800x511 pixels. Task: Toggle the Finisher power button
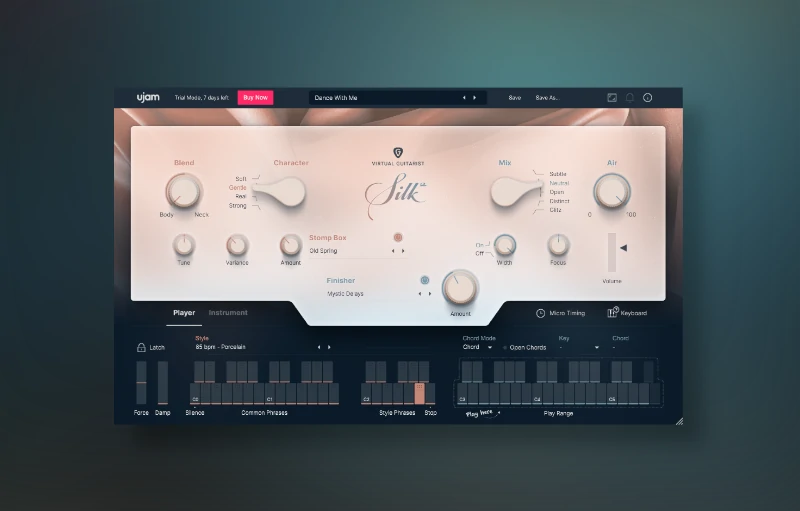[424, 280]
